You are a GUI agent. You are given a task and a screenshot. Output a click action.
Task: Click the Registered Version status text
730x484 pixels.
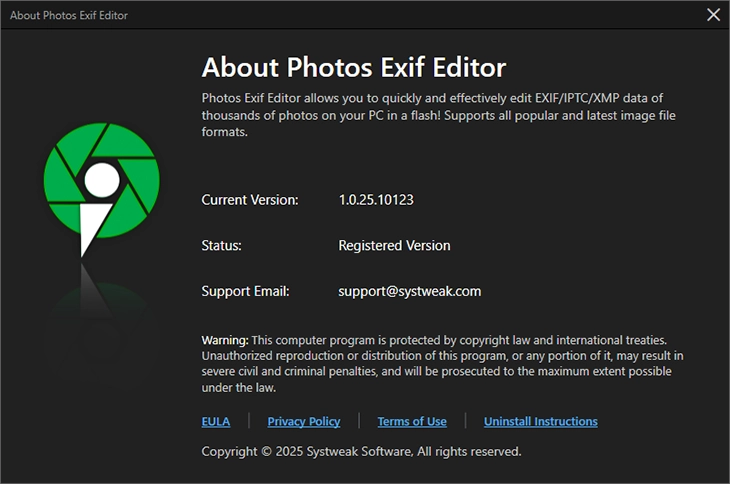click(394, 245)
